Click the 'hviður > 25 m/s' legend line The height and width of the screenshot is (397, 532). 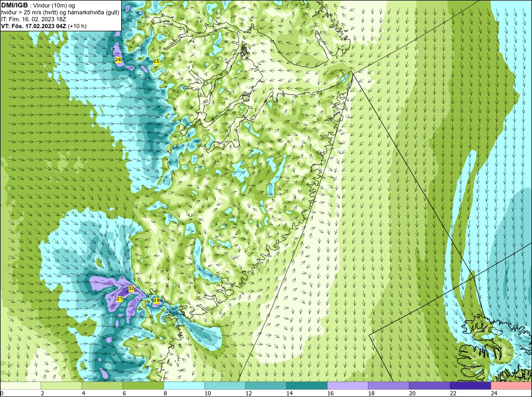tap(60, 13)
